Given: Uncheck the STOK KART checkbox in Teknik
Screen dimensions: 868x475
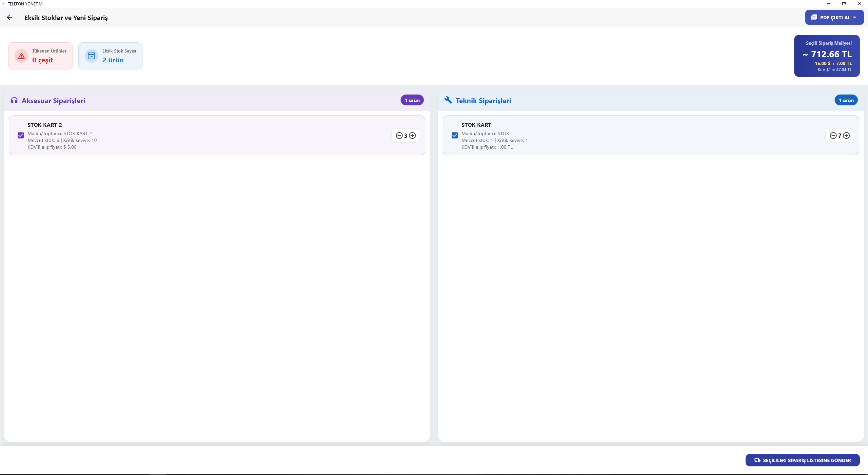Looking at the screenshot, I should tap(455, 136).
